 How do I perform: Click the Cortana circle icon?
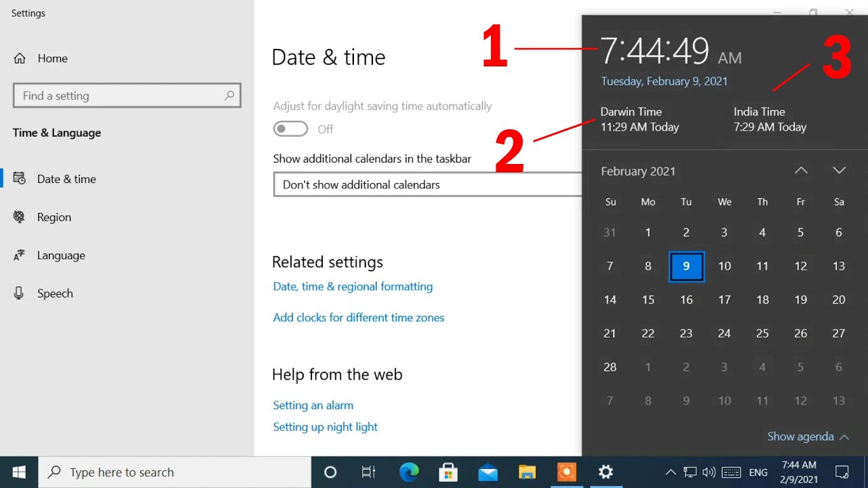tap(330, 472)
